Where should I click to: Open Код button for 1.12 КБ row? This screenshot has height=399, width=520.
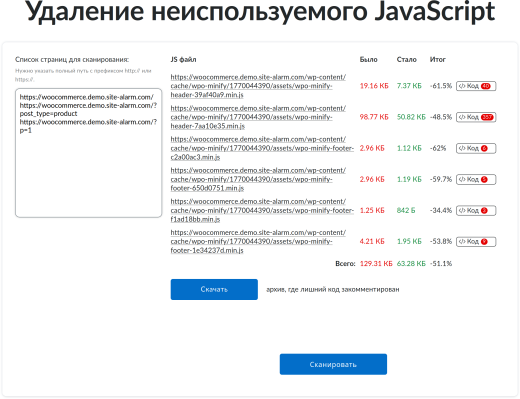[x=476, y=148]
